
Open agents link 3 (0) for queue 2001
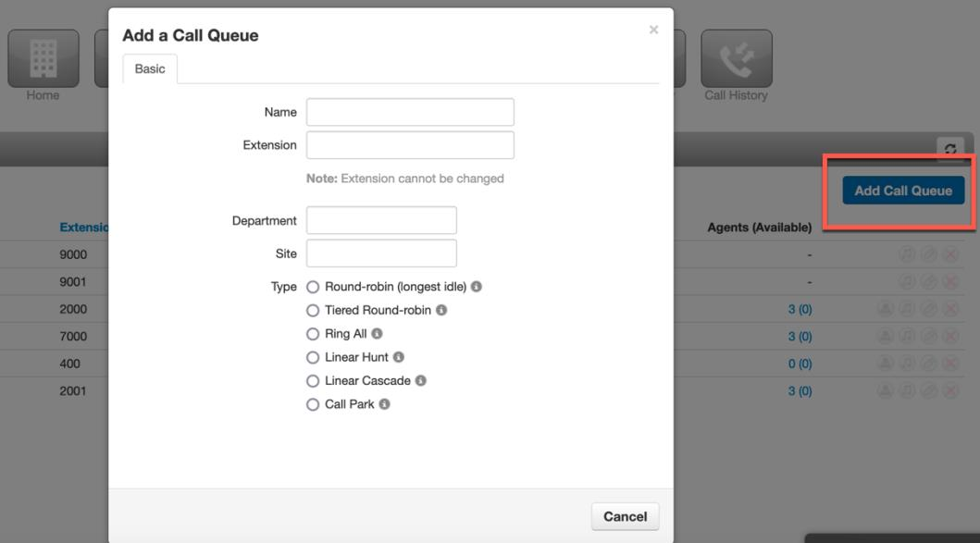click(800, 391)
